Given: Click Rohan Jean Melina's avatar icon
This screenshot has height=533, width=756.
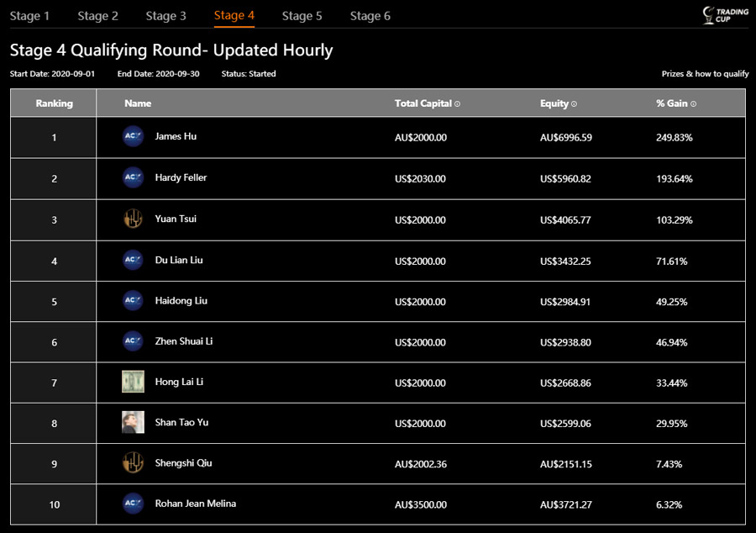Looking at the screenshot, I should tap(133, 504).
